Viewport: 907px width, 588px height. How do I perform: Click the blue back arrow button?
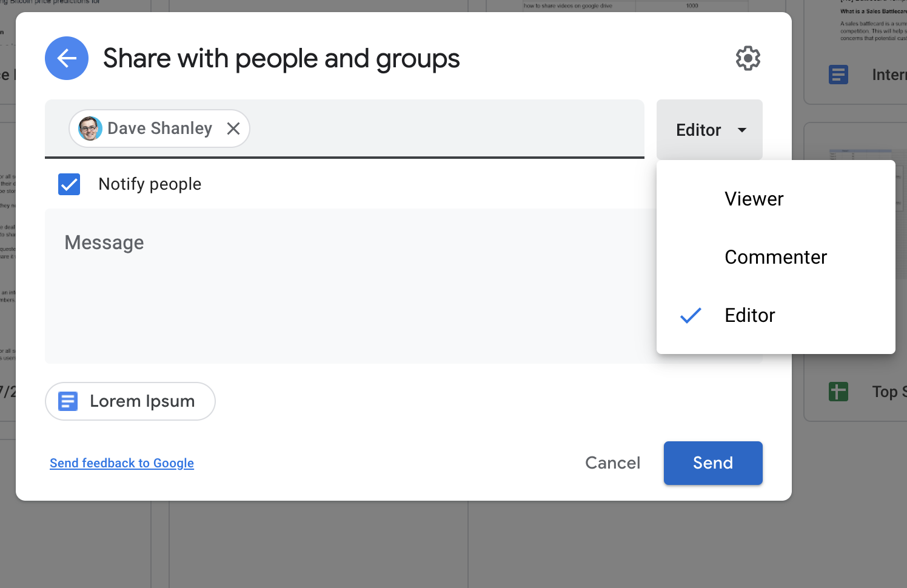[67, 58]
